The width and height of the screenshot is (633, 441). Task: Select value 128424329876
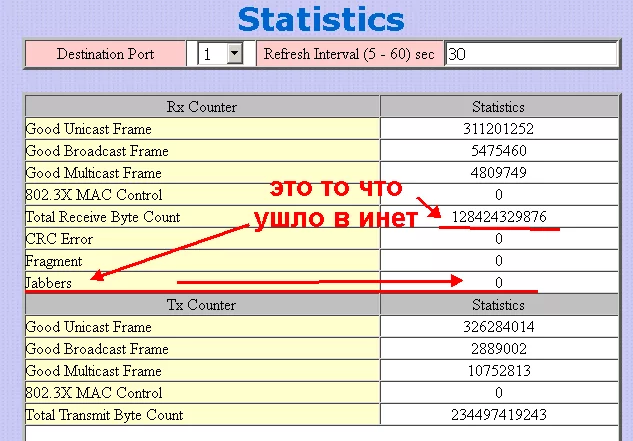pos(499,217)
